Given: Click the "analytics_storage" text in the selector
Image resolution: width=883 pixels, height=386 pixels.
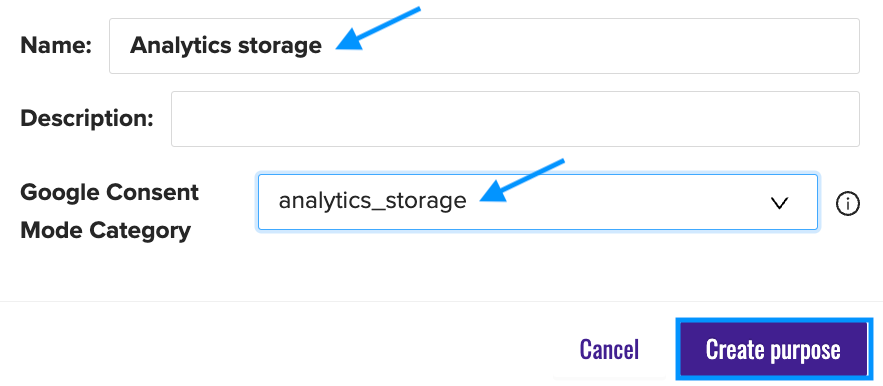Looking at the screenshot, I should pos(373,201).
